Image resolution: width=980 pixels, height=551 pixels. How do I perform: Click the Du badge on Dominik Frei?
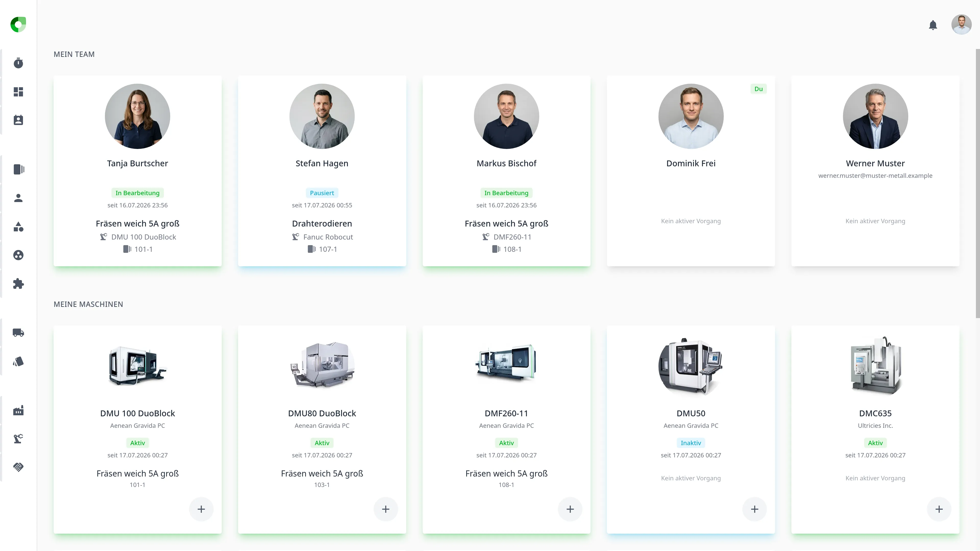tap(758, 89)
